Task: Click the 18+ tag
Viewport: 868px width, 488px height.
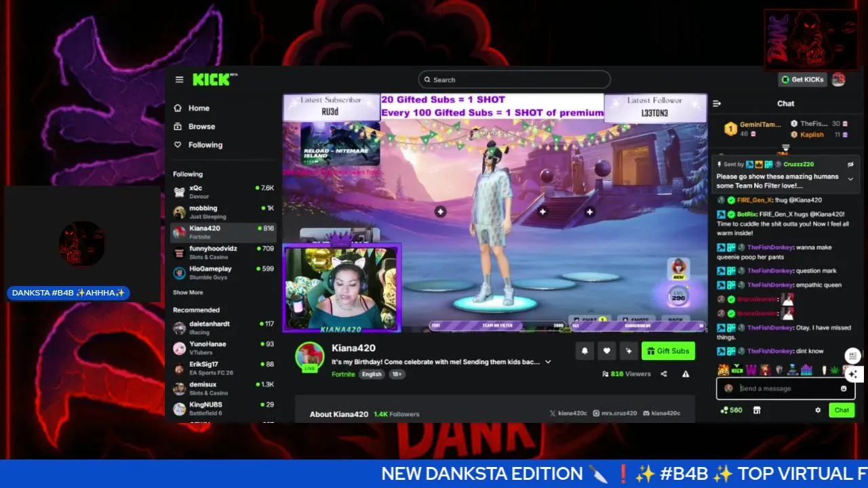Action: (397, 374)
